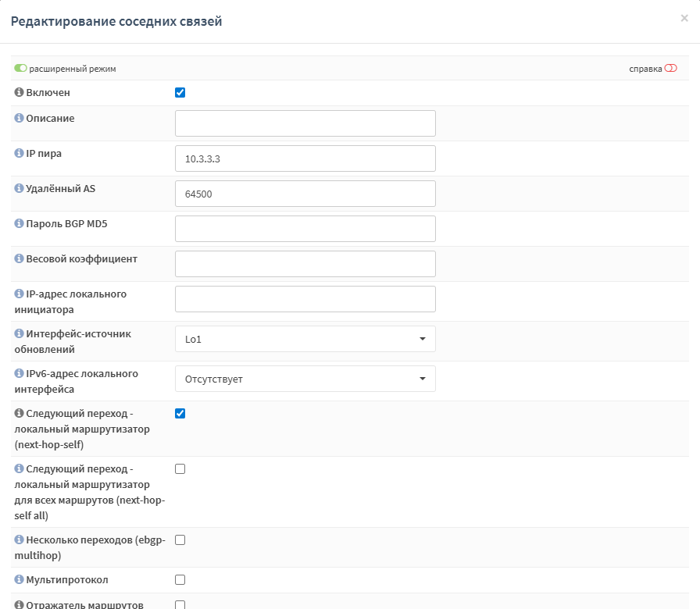Focus the Удалённый AS field with 64500
The width and height of the screenshot is (700, 609).
(x=305, y=194)
